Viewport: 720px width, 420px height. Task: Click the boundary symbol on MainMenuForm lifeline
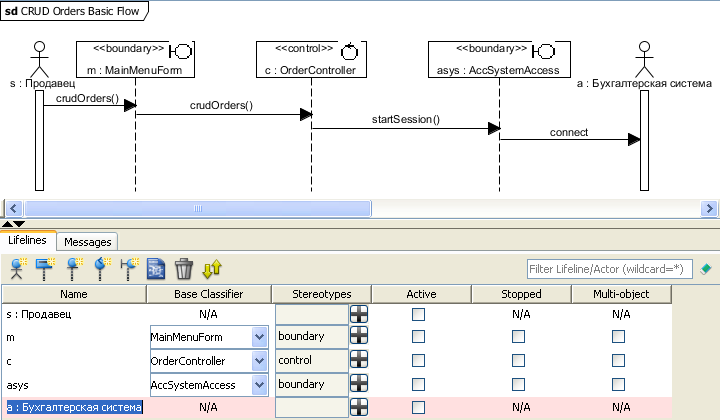(x=180, y=51)
